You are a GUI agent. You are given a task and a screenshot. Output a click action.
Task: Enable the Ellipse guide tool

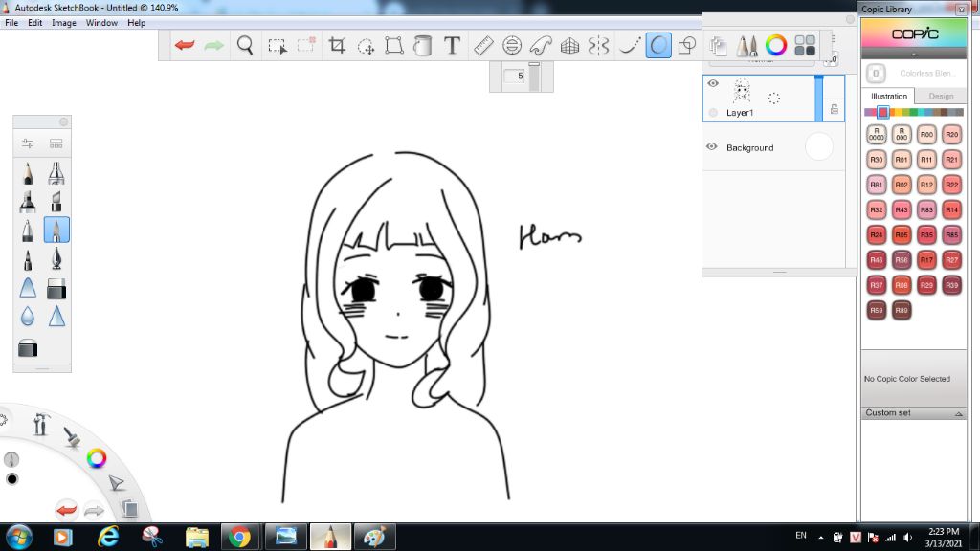(512, 45)
